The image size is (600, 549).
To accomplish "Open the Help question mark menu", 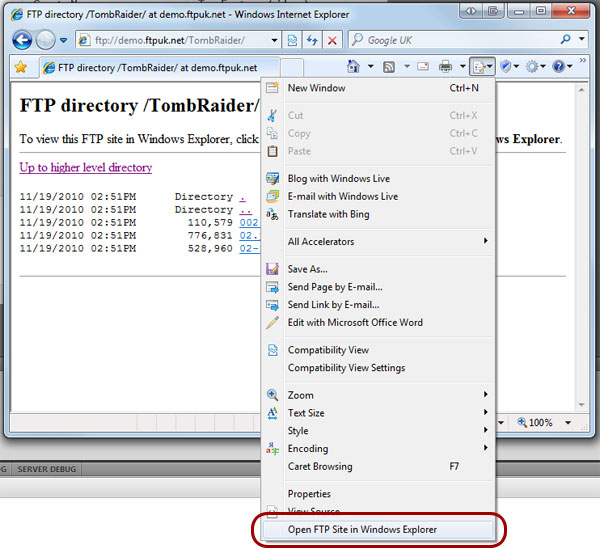I will [x=562, y=67].
